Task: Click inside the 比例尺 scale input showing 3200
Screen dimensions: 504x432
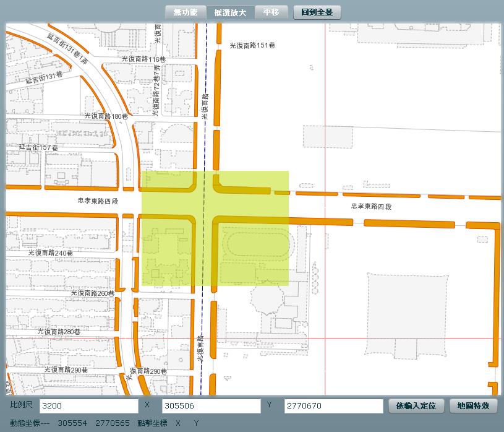Action: (88, 406)
